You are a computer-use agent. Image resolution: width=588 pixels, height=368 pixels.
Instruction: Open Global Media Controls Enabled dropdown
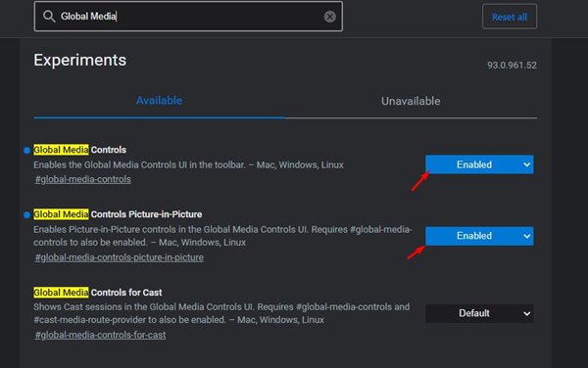(x=479, y=164)
